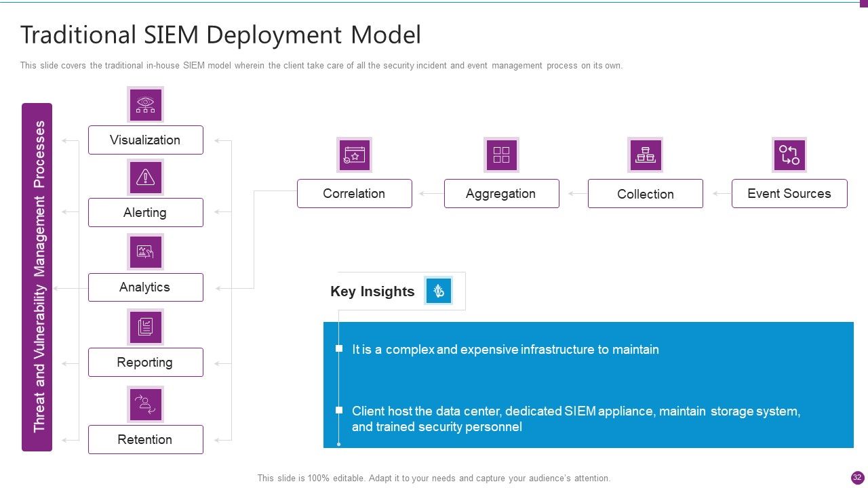868x488 pixels.
Task: Click the slide title Traditional SIEM Deployment Model
Action: (220, 35)
